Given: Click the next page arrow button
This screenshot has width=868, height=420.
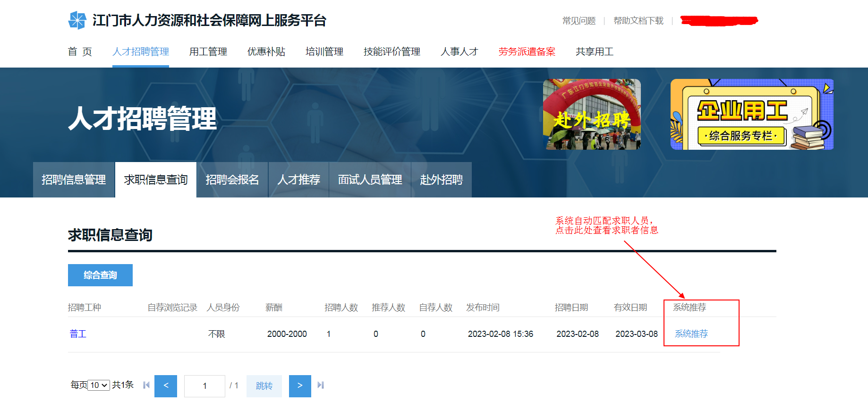Looking at the screenshot, I should pos(300,386).
